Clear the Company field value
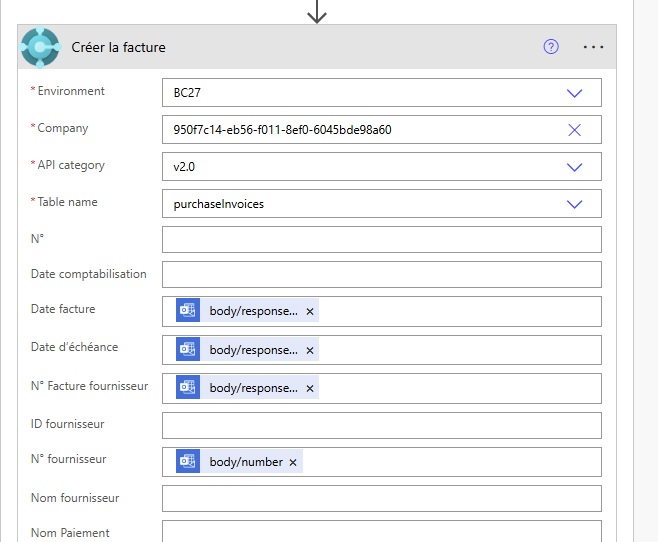This screenshot has width=658, height=542. [574, 130]
